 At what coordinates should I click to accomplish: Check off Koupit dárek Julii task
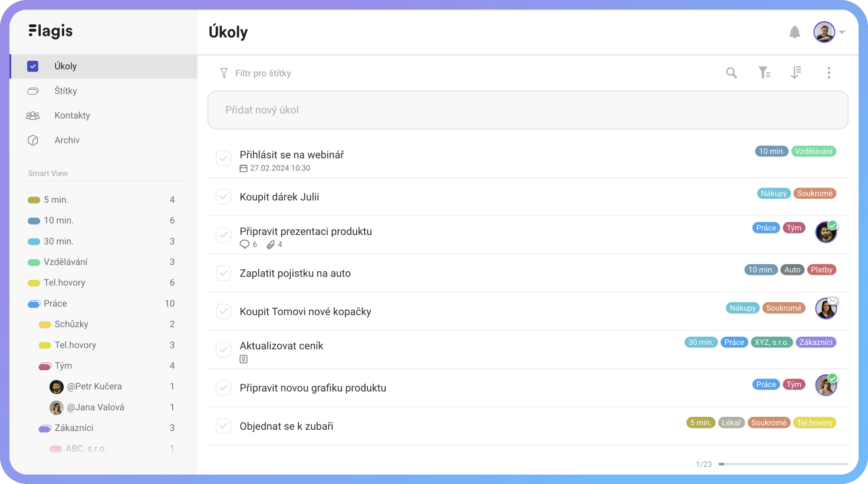pos(223,197)
